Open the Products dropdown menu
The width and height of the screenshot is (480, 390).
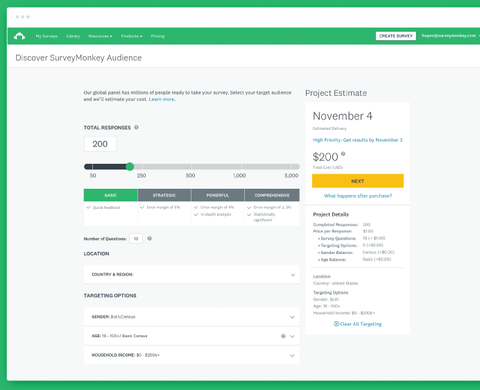(x=131, y=36)
